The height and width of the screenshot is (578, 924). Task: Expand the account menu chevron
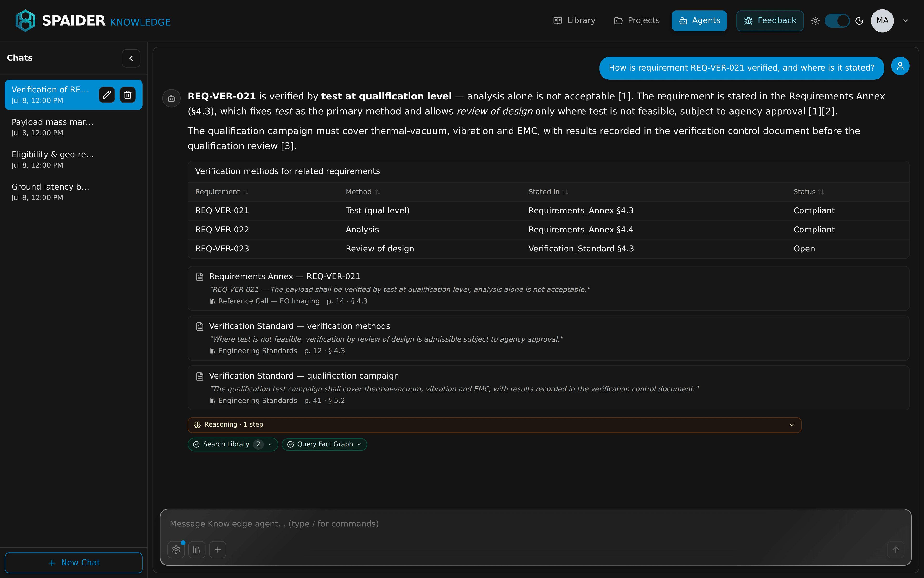pos(906,21)
